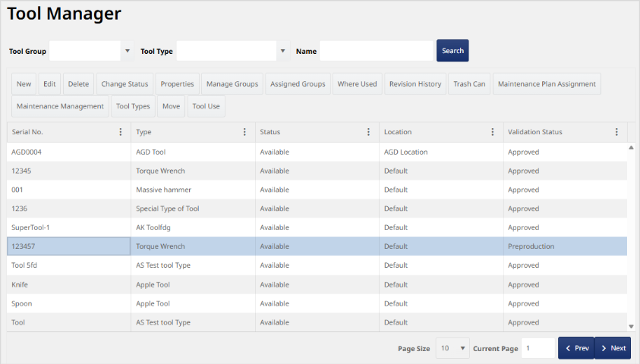This screenshot has height=364, width=640.
Task: Click the Delete toolbar button
Action: (78, 84)
